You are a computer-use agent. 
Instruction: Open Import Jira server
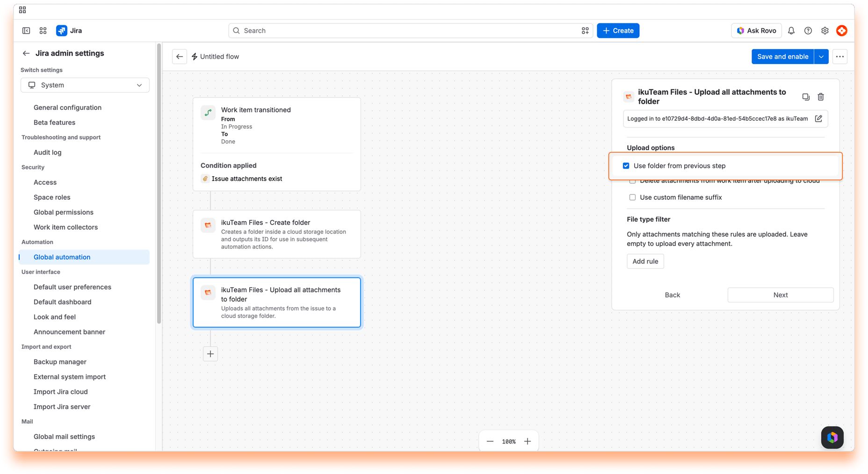pyautogui.click(x=62, y=407)
